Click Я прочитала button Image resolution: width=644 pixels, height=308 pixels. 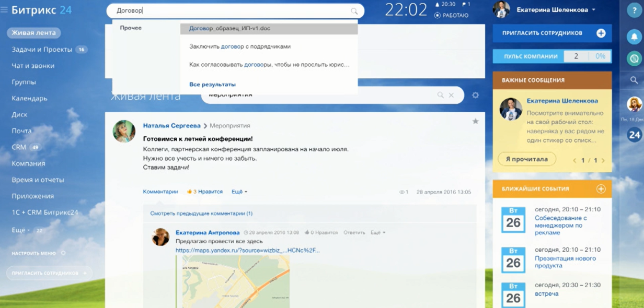pyautogui.click(x=526, y=159)
